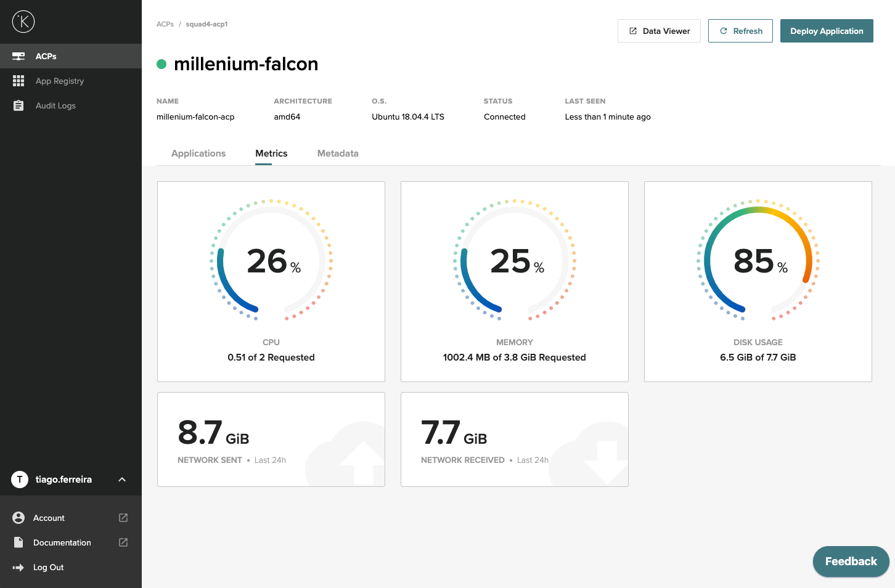This screenshot has height=588, width=895.
Task: Open the App Registry sidebar item
Action: point(71,81)
